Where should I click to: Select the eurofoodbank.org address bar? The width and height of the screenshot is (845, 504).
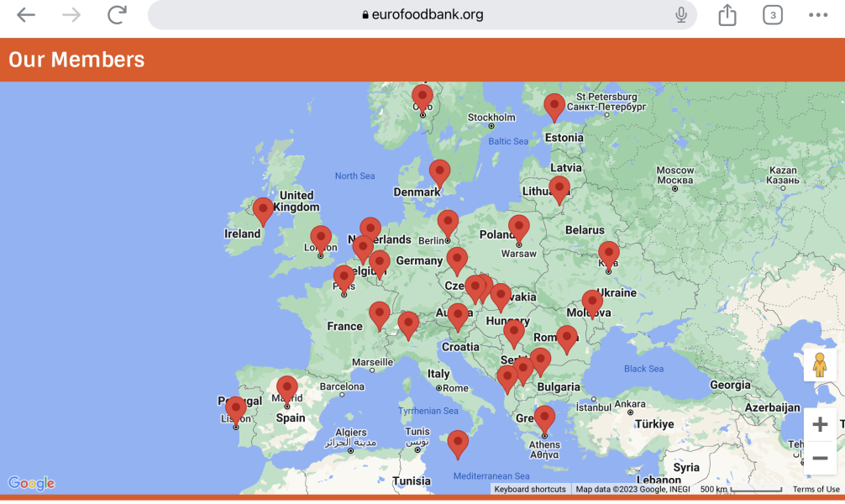(422, 14)
